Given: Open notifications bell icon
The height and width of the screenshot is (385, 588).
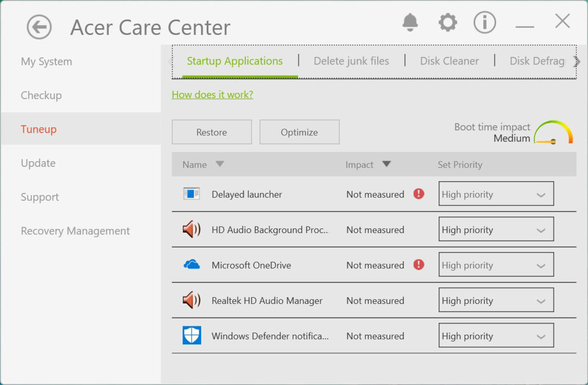Looking at the screenshot, I should (410, 22).
